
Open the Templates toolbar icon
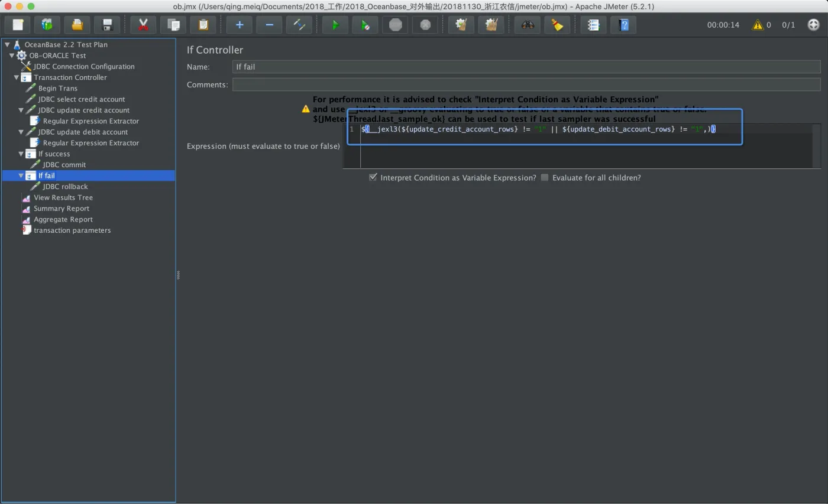coord(47,25)
